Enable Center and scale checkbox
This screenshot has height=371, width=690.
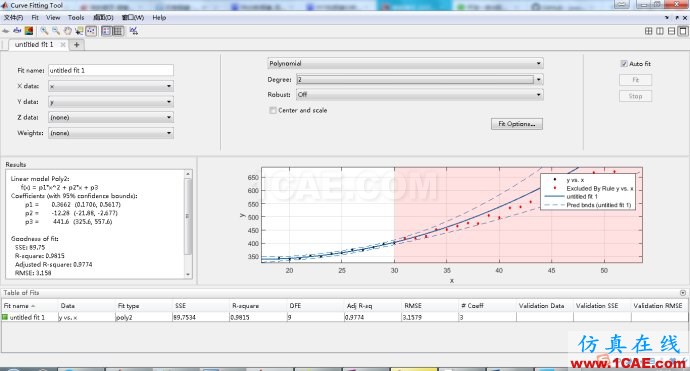[273, 110]
